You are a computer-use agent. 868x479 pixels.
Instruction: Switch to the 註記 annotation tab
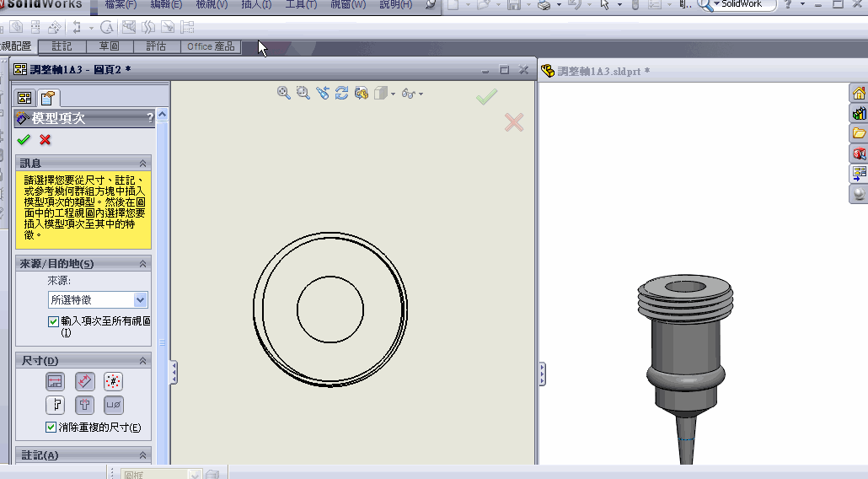point(62,46)
